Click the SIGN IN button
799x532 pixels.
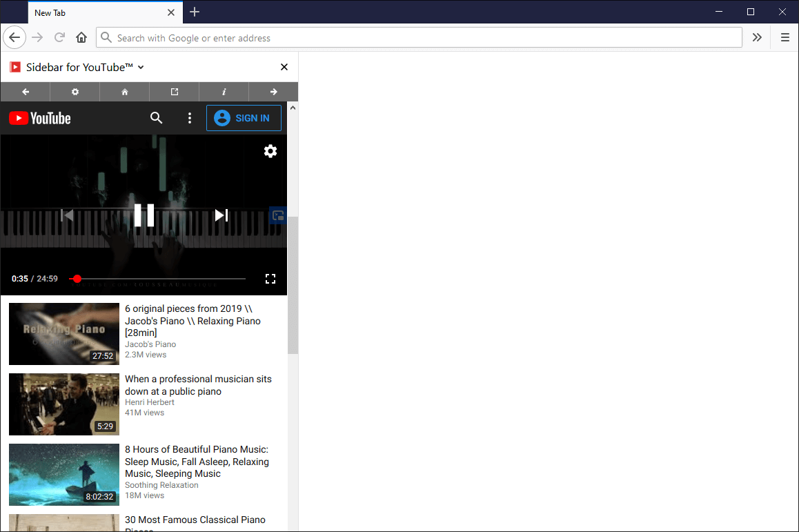pyautogui.click(x=244, y=118)
